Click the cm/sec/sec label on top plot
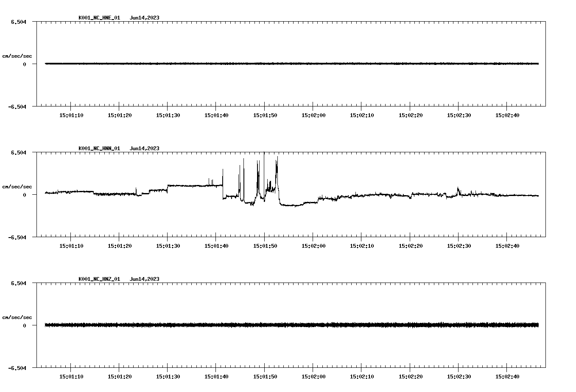576x392 pixels. (17, 56)
